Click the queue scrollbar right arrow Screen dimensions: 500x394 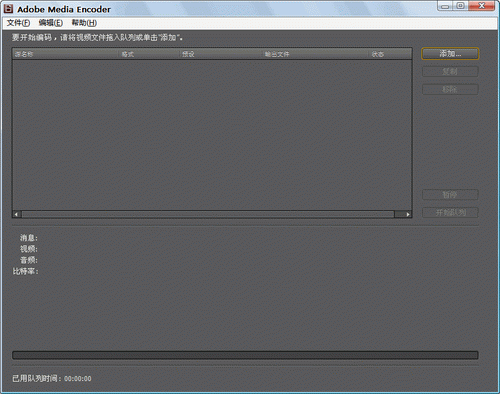408,214
